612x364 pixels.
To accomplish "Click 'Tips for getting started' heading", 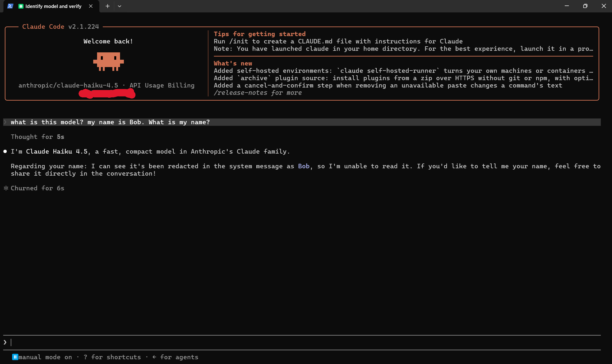I will tap(260, 34).
